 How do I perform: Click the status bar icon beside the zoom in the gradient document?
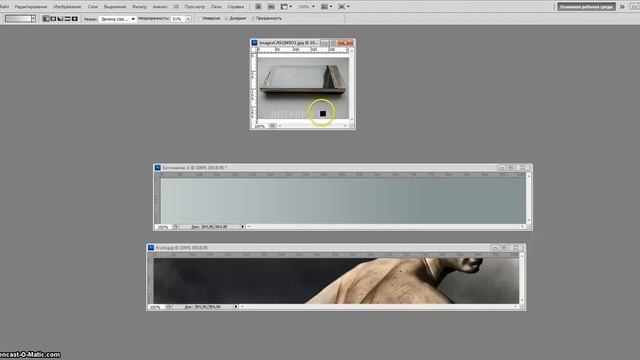pos(176,227)
